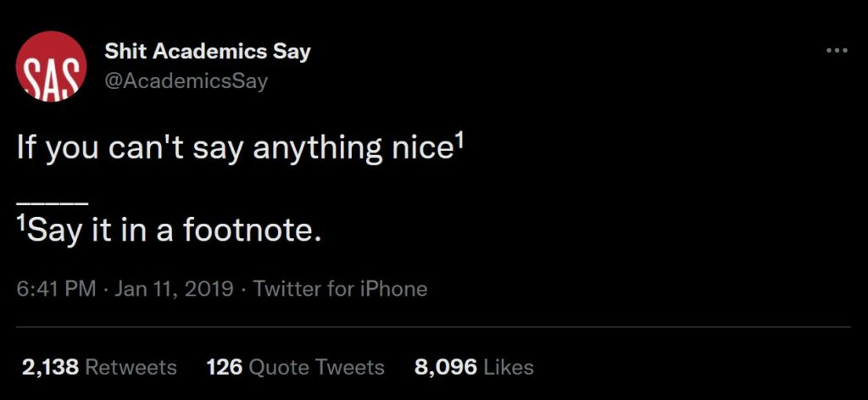Open the three-dot more options menu
The height and width of the screenshot is (400, 868).
coord(837,51)
